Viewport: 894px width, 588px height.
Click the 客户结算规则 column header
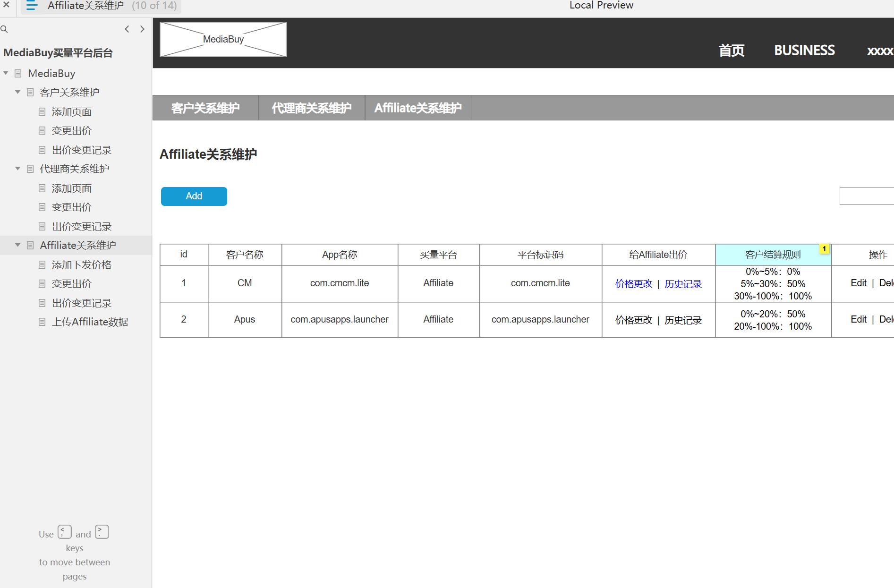coord(773,255)
